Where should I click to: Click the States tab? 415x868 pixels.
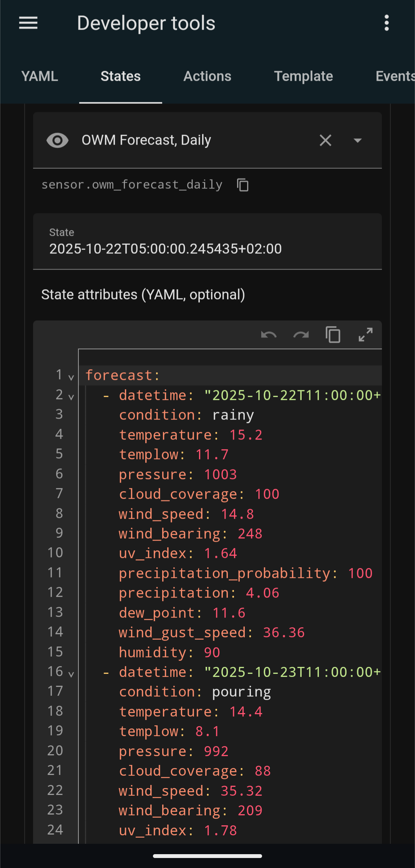(x=121, y=76)
